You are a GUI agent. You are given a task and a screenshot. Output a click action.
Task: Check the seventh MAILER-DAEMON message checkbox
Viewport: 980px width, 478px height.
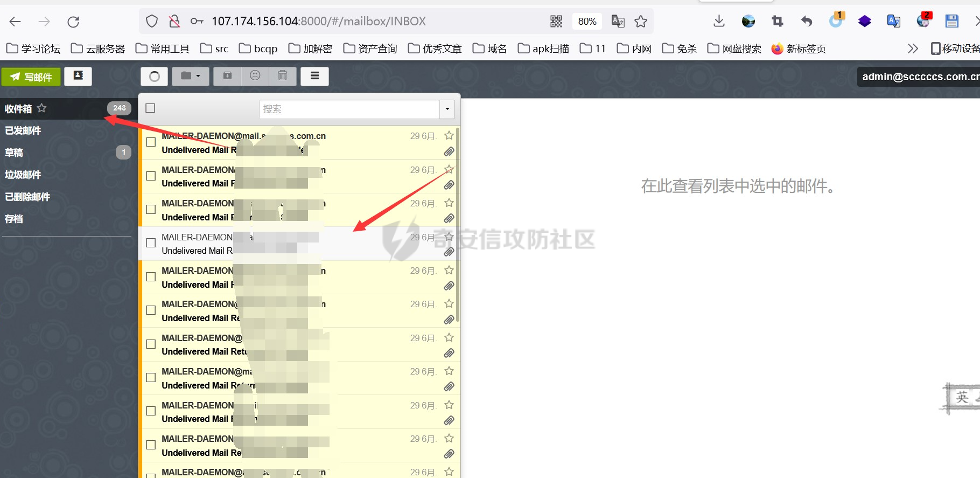(x=151, y=344)
